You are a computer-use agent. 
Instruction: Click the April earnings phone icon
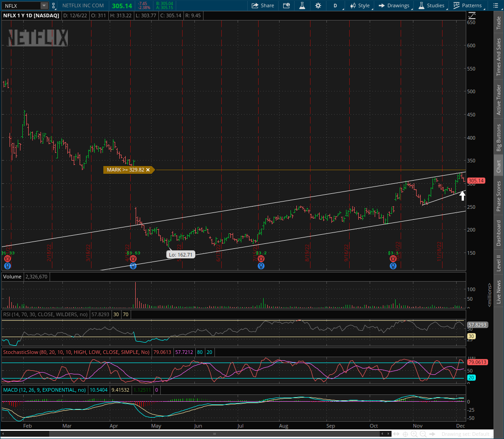(x=133, y=258)
